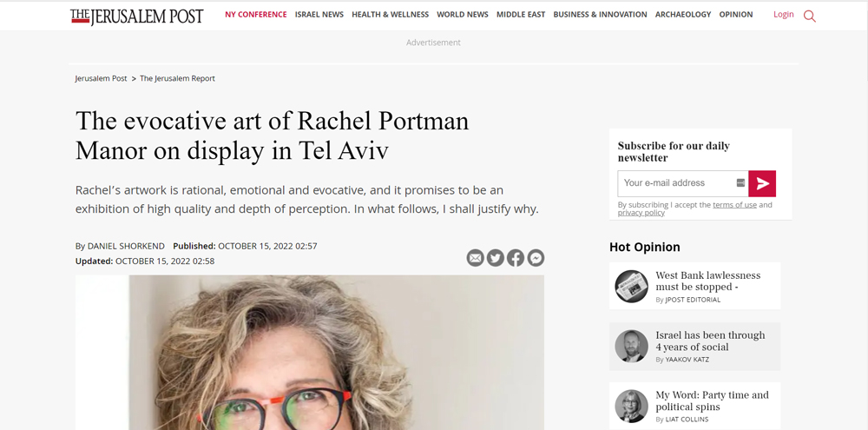The height and width of the screenshot is (430, 868).
Task: Click the Login link
Action: 783,15
